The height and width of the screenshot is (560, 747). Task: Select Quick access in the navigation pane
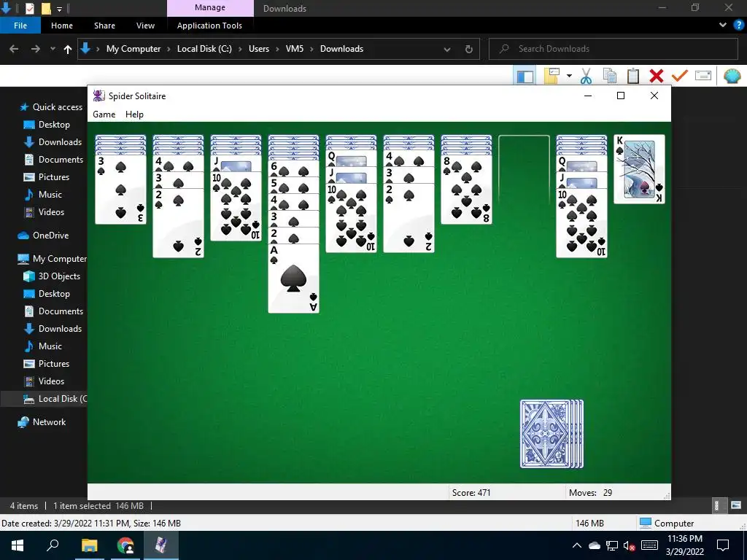tap(50, 107)
